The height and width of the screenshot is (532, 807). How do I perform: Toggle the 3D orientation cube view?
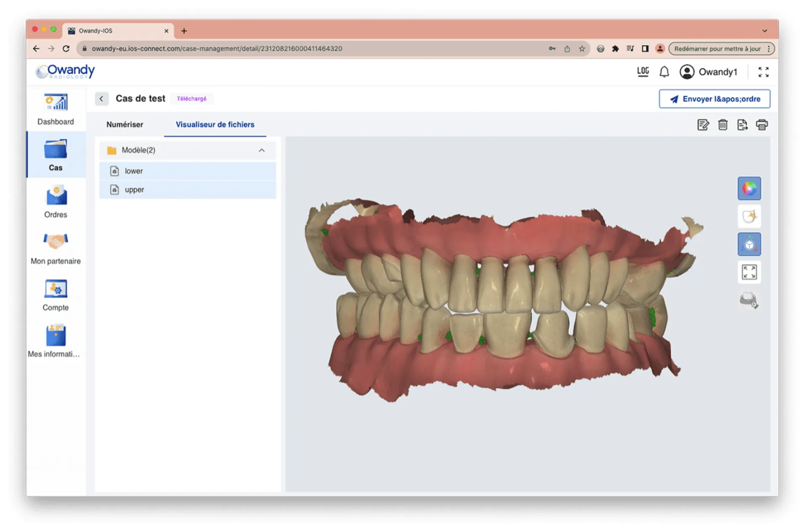tap(749, 244)
